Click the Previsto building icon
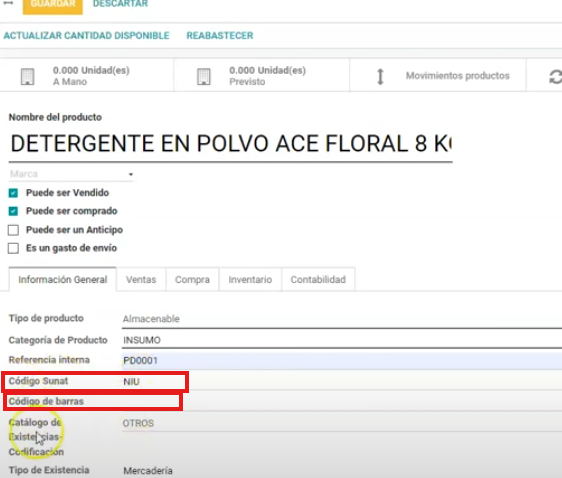The image size is (562, 478). coord(204,76)
